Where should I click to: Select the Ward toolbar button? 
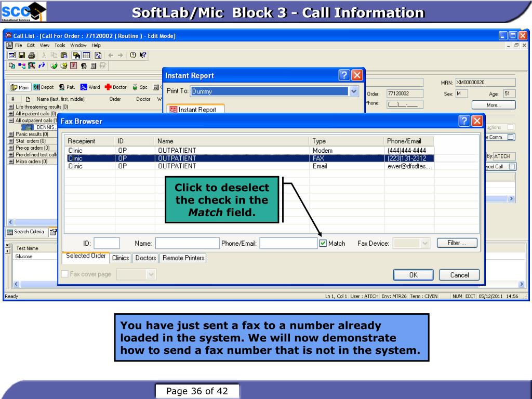tap(90, 87)
